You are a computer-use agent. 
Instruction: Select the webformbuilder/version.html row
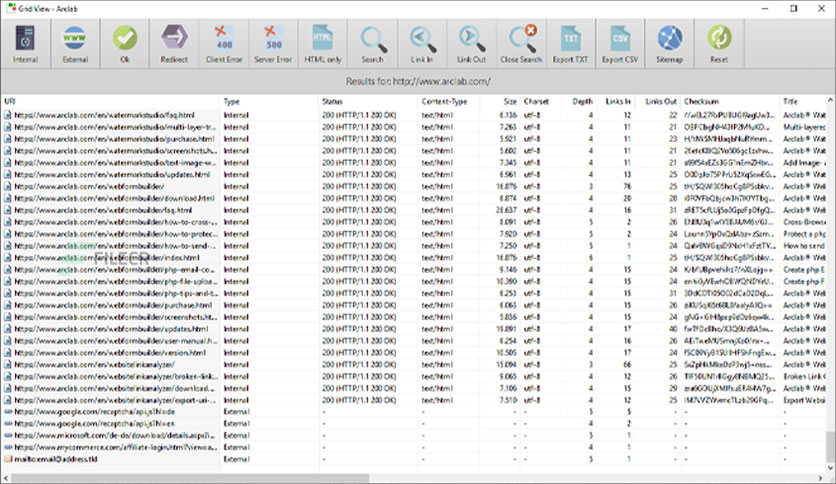414,353
